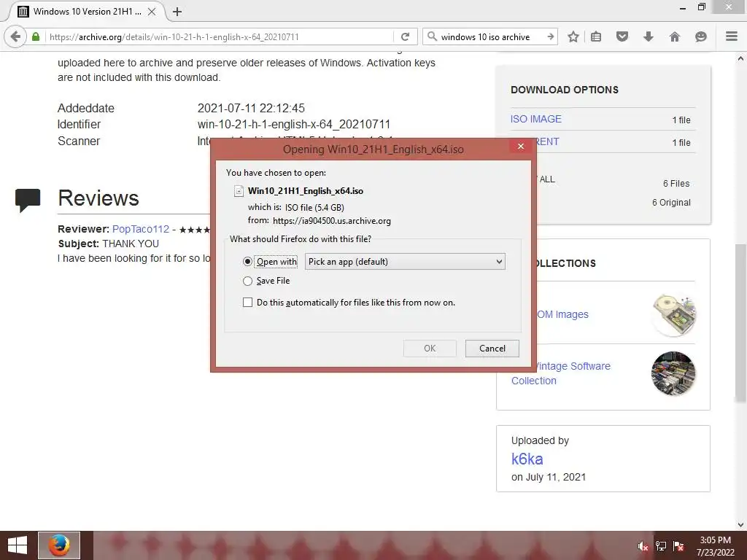This screenshot has height=560, width=747.
Task: Select the Open with radio button
Action: [247, 262]
